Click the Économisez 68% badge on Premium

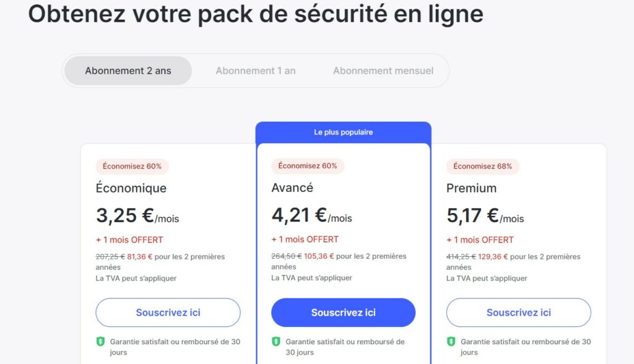(x=483, y=166)
